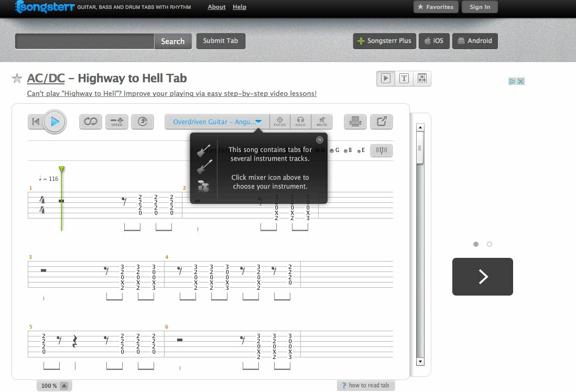Open tab in new window icon

click(x=382, y=122)
